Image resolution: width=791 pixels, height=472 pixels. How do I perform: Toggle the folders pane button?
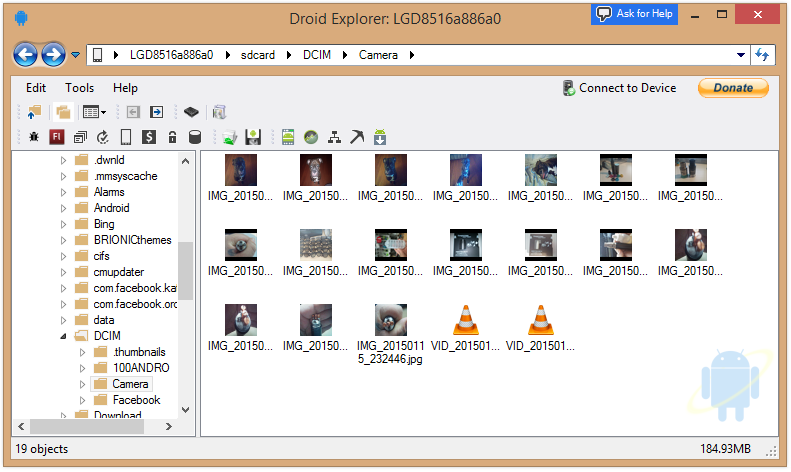63,112
